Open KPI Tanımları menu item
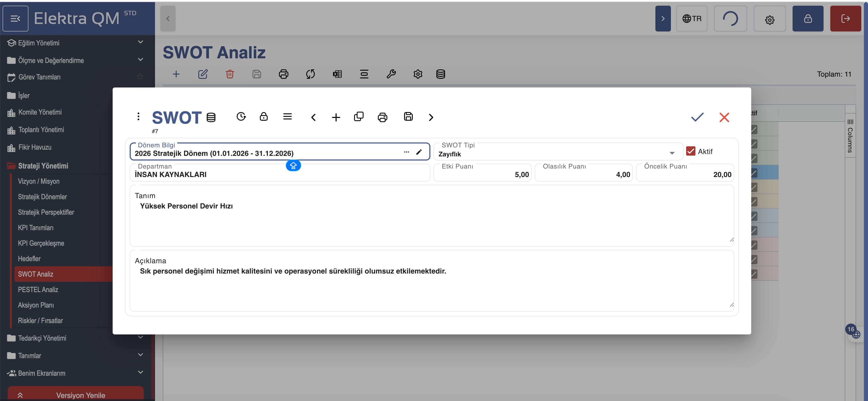Viewport: 868px width, 401px height. coord(36,228)
